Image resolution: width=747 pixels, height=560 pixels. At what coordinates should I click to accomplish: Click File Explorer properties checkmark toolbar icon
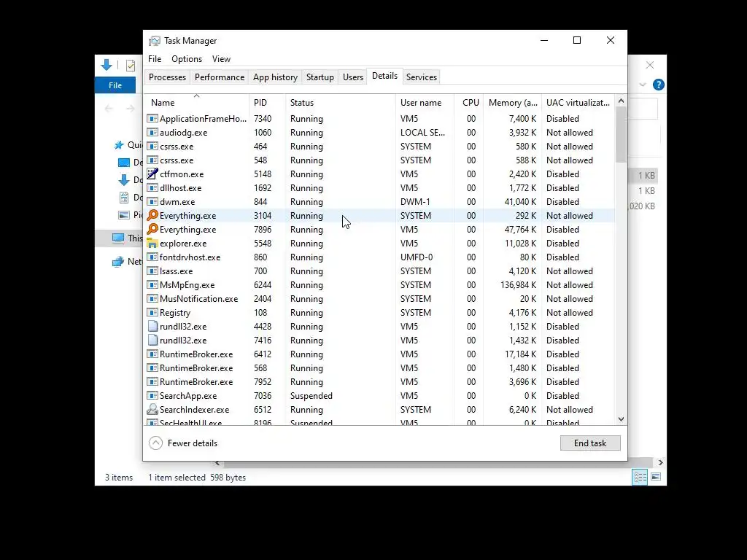(x=130, y=65)
